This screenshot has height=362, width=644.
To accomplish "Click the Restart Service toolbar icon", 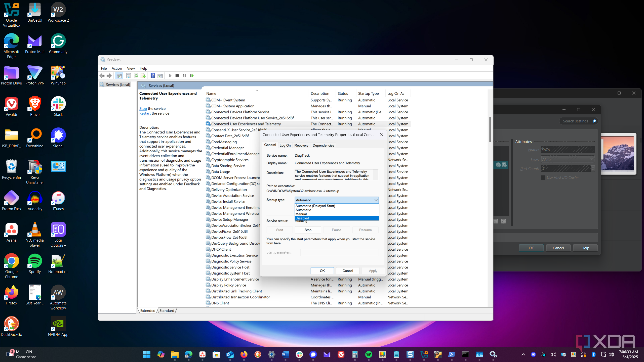I will click(x=192, y=76).
